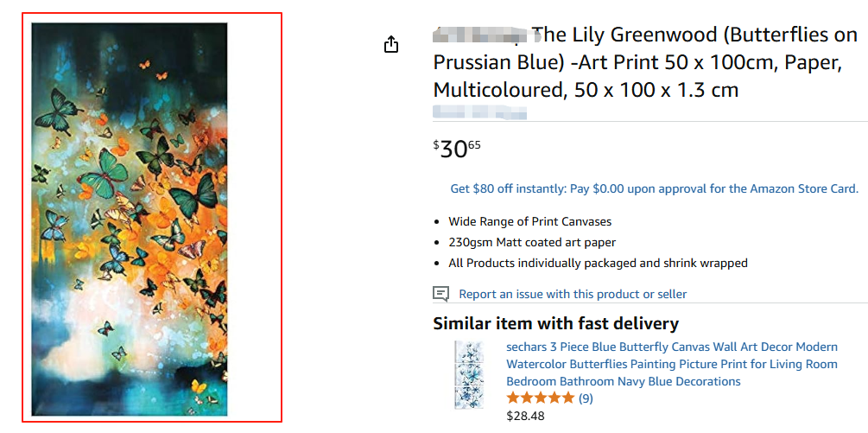Click the share icon beside the product image
Screen dimensions: 868x433
(391, 44)
